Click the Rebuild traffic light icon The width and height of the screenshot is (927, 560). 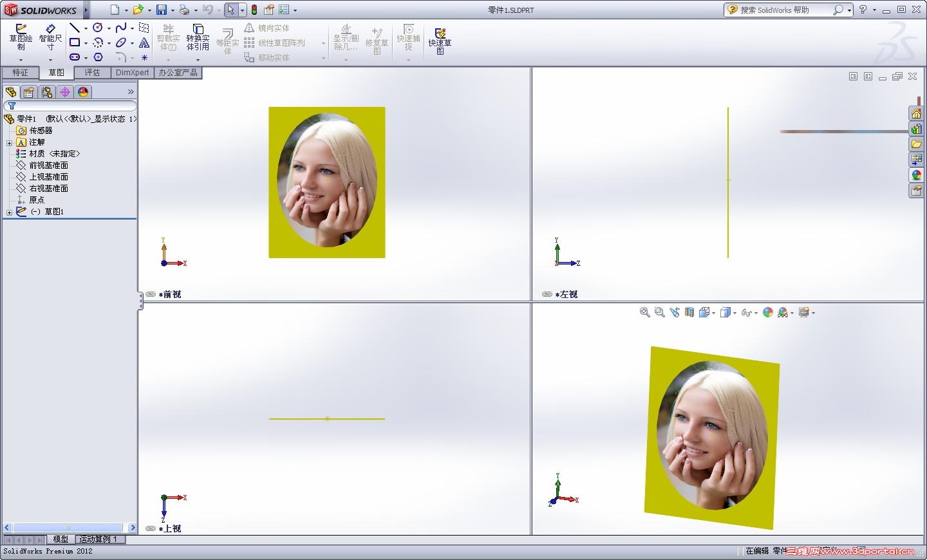tap(254, 10)
